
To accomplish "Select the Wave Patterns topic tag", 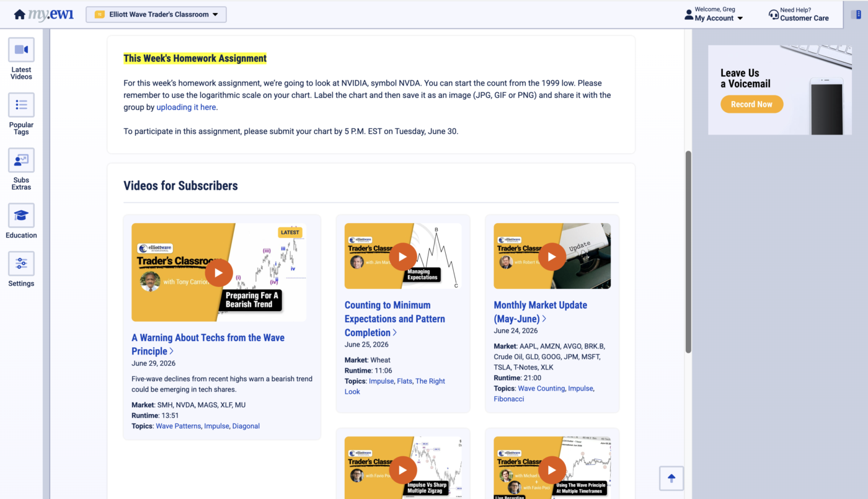I will [x=178, y=426].
